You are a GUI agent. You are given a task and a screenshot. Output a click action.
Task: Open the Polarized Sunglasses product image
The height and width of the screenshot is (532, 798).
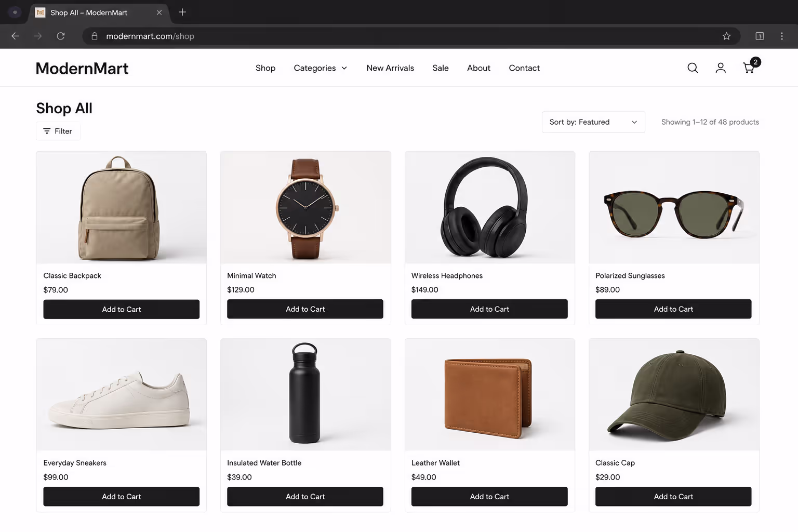pyautogui.click(x=674, y=207)
